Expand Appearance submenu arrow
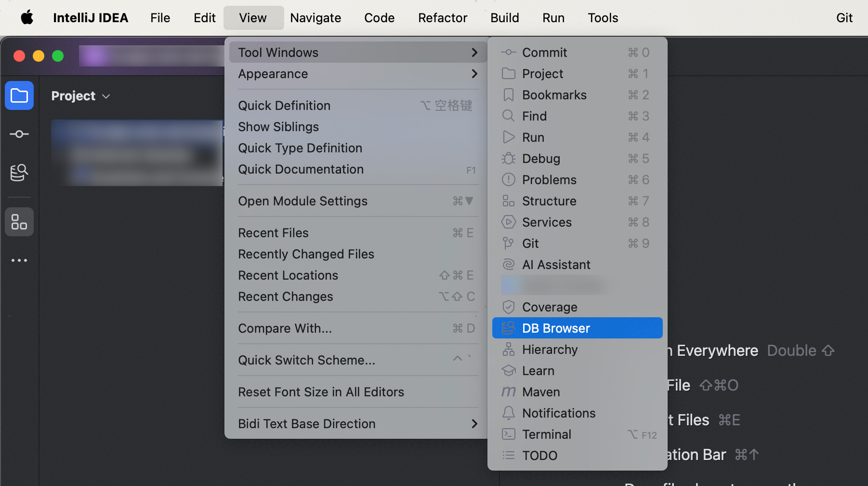 point(474,73)
